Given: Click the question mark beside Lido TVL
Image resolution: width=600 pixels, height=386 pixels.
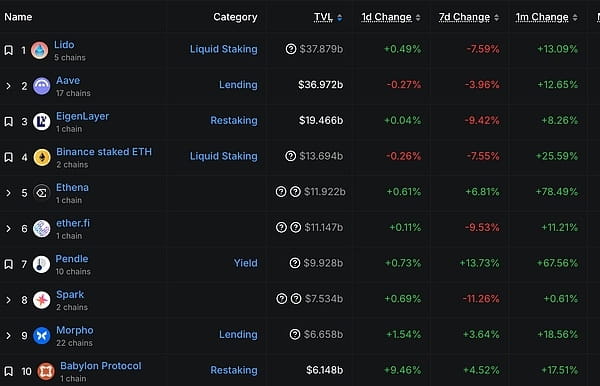Looking at the screenshot, I should pyautogui.click(x=291, y=49).
